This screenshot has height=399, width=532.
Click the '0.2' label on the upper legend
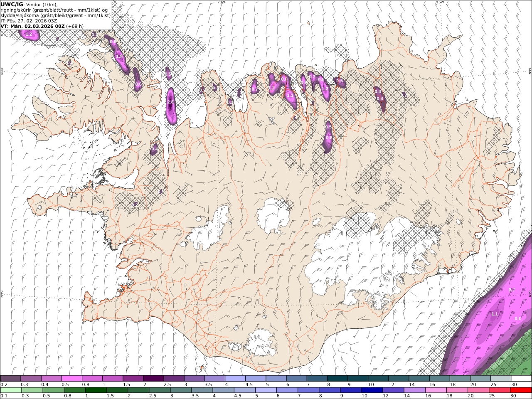point(4,384)
